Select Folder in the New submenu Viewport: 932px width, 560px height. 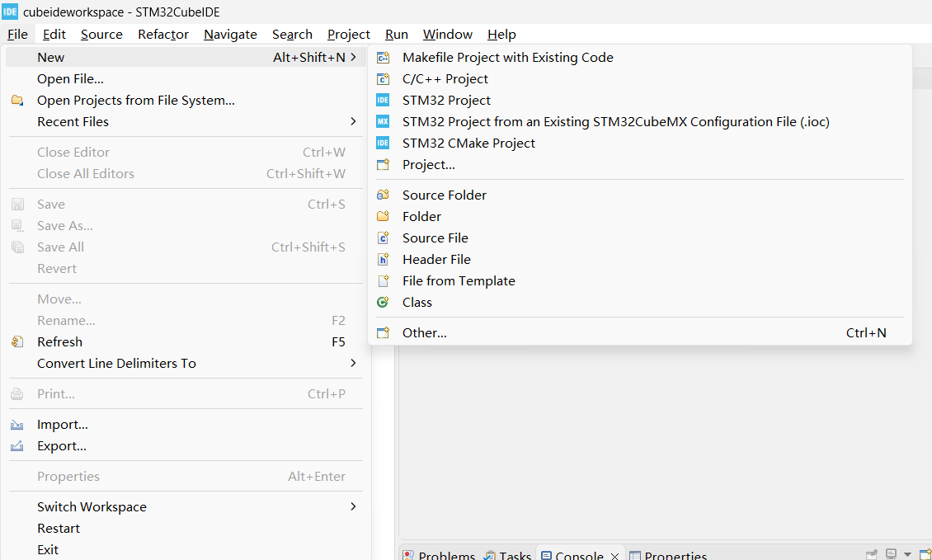click(639, 216)
